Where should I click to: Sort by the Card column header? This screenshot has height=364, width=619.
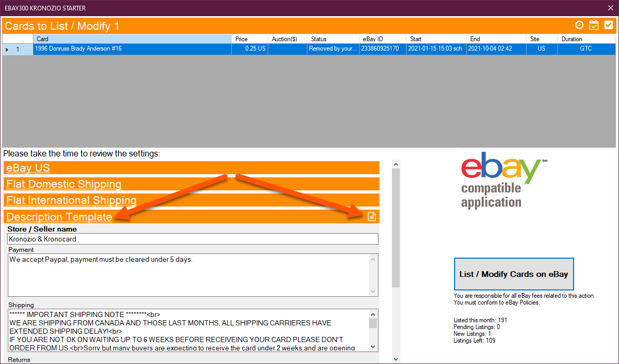pos(132,39)
